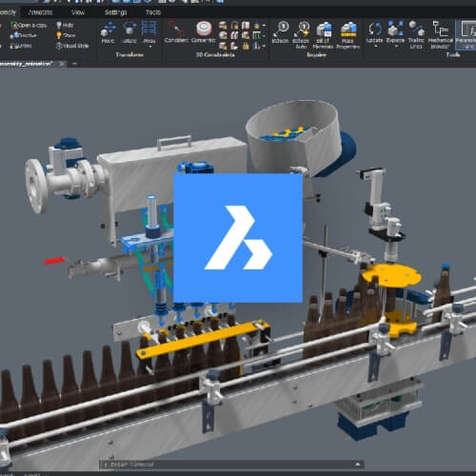Switch to the Settings ribbon tab

pos(116,12)
